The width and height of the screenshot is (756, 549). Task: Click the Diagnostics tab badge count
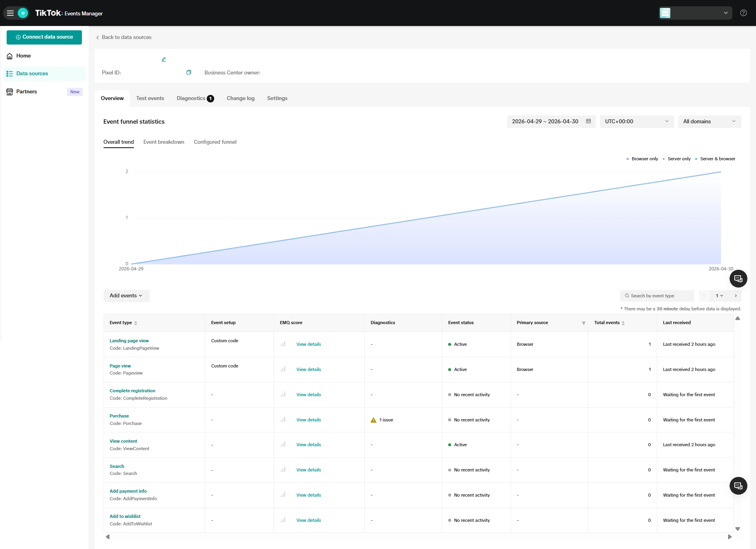pyautogui.click(x=211, y=99)
